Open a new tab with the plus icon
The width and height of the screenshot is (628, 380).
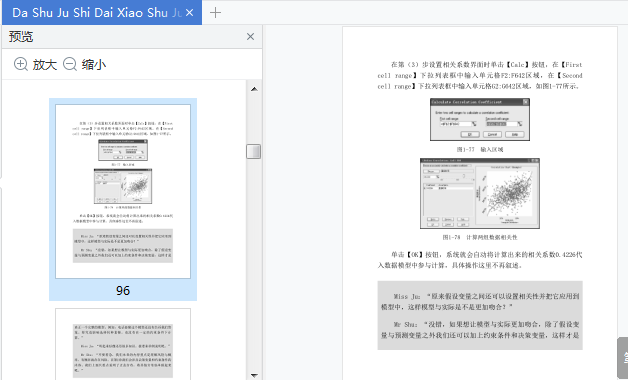pyautogui.click(x=215, y=12)
